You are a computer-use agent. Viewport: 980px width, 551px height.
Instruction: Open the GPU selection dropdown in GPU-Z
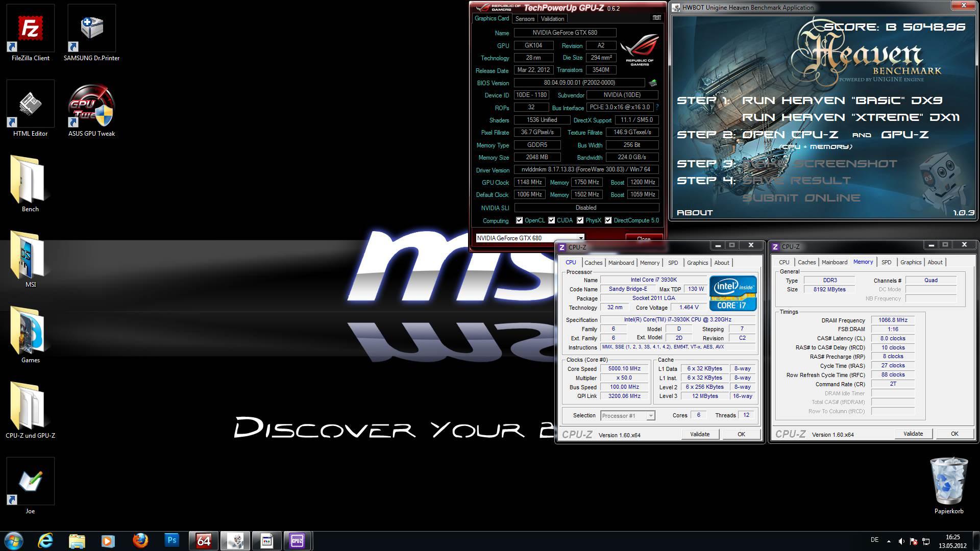coord(530,238)
